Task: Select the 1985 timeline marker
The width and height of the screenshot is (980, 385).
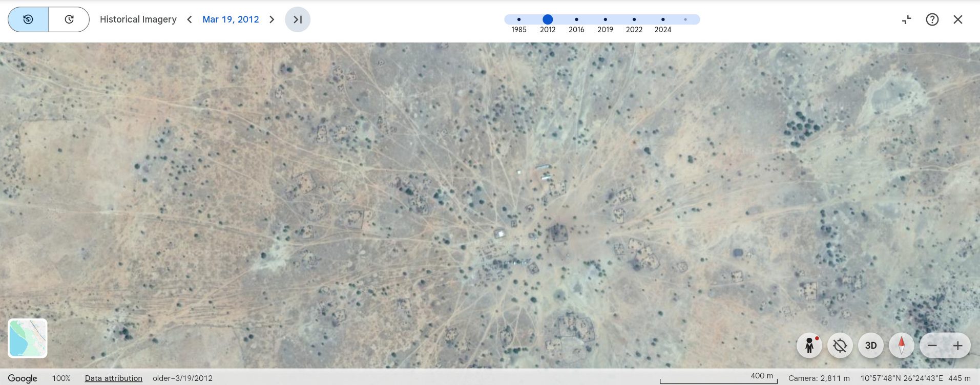Action: click(519, 19)
